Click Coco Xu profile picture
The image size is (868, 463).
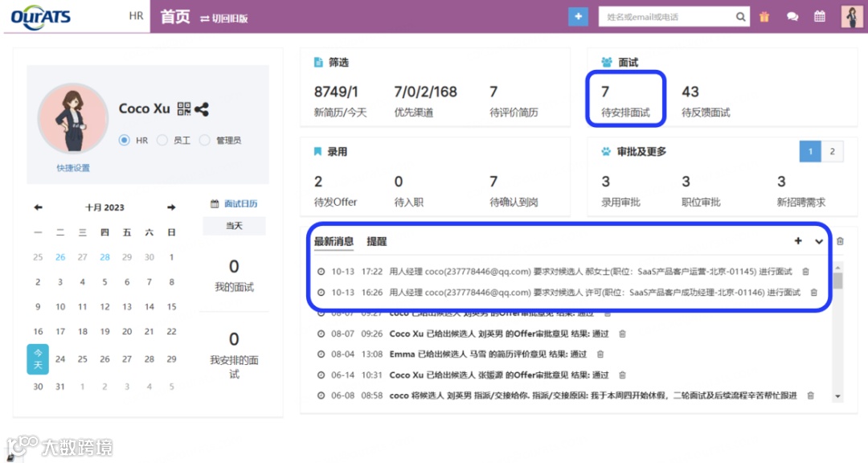tap(72, 118)
